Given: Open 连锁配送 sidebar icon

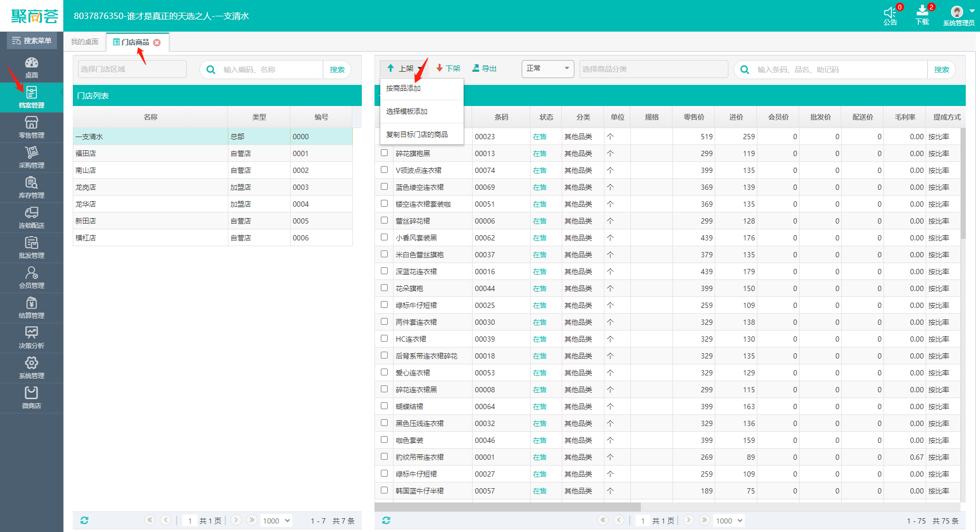Looking at the screenshot, I should [x=32, y=218].
